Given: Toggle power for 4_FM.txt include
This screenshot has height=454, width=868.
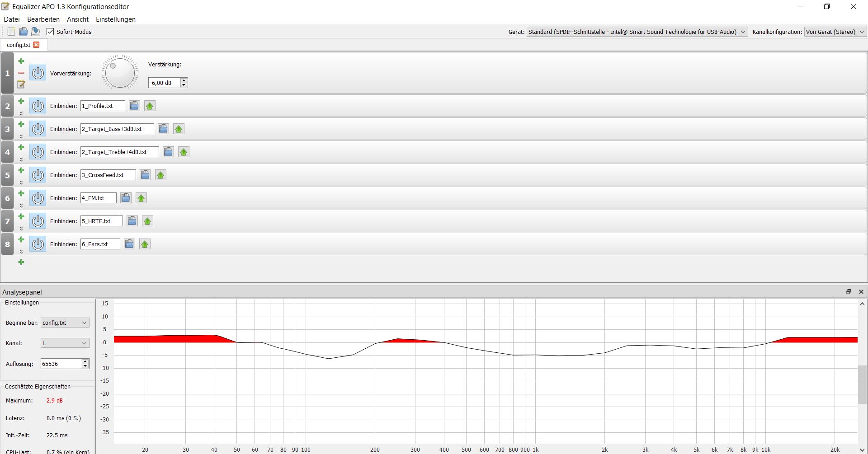Looking at the screenshot, I should (x=38, y=198).
